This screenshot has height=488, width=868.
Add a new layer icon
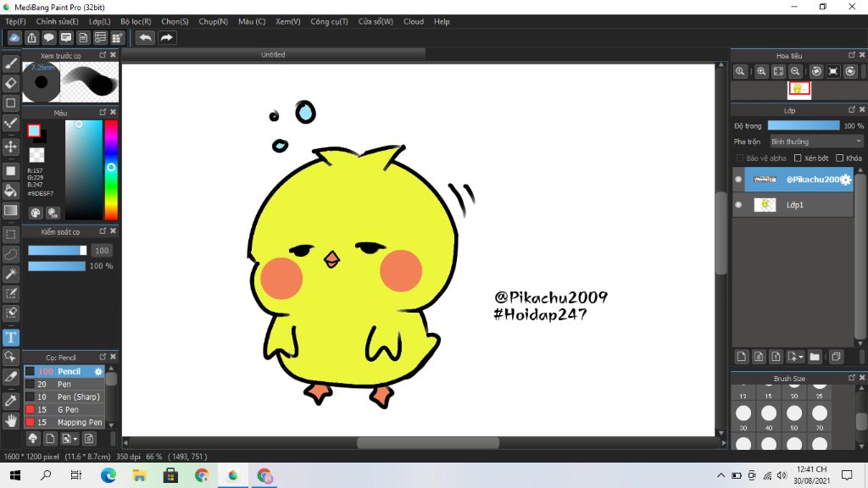742,357
